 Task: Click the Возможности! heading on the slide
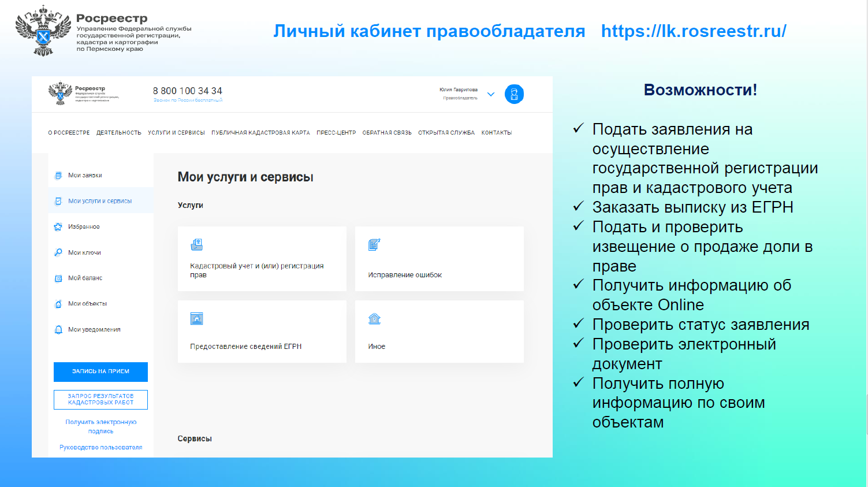click(701, 90)
